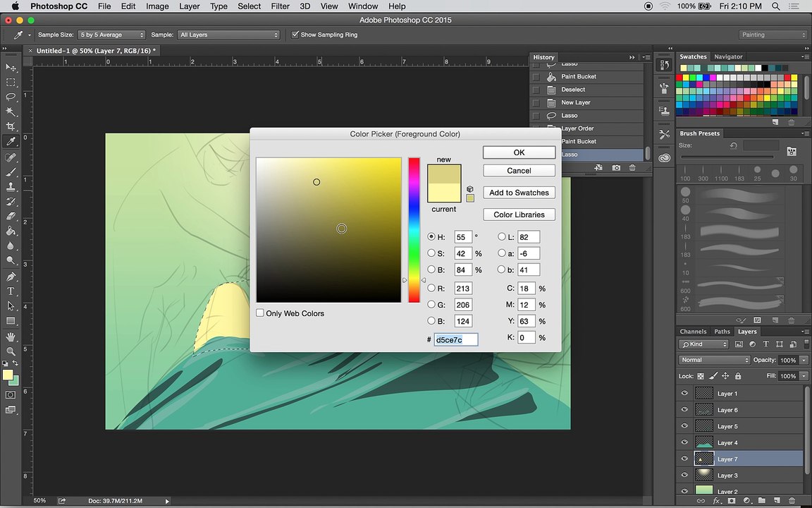This screenshot has width=812, height=508.
Task: Enable Only Web Colors checkbox
Action: 260,313
